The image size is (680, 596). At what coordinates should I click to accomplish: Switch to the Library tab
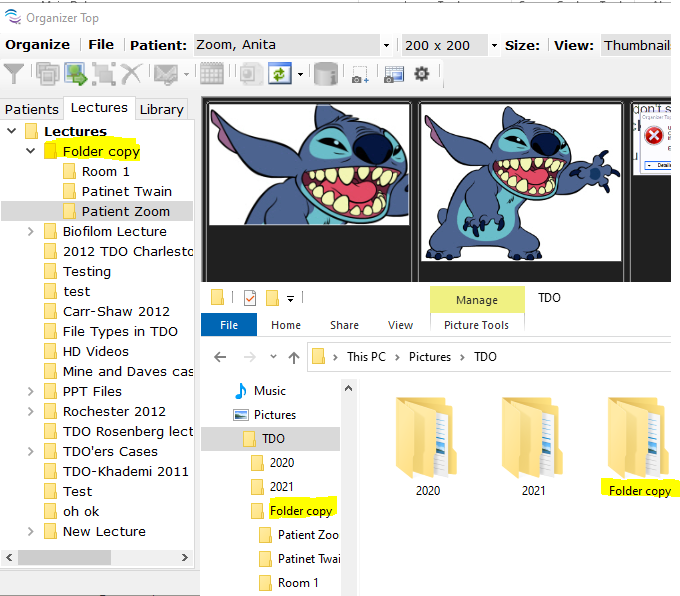[x=161, y=109]
